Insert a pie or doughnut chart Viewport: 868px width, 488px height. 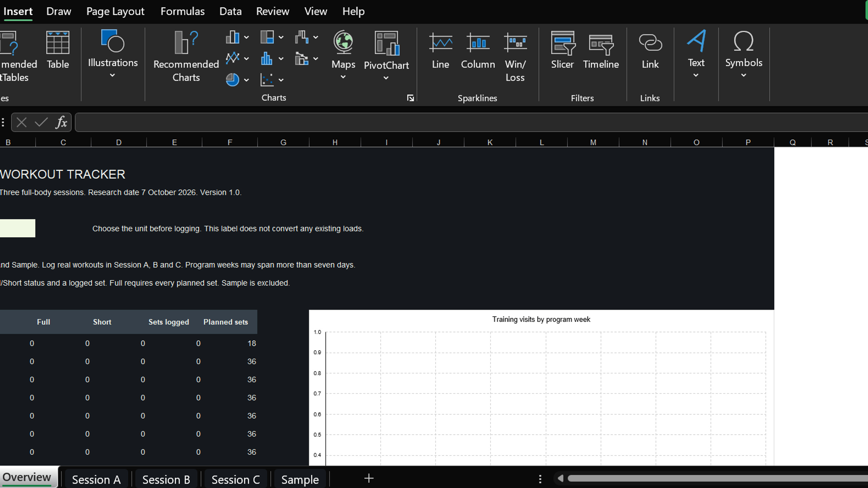tap(233, 80)
